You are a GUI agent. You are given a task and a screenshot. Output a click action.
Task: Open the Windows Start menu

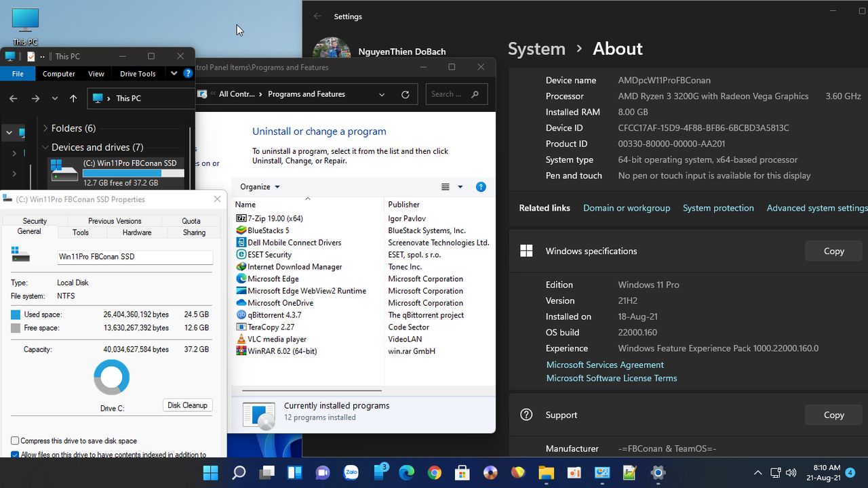(211, 472)
